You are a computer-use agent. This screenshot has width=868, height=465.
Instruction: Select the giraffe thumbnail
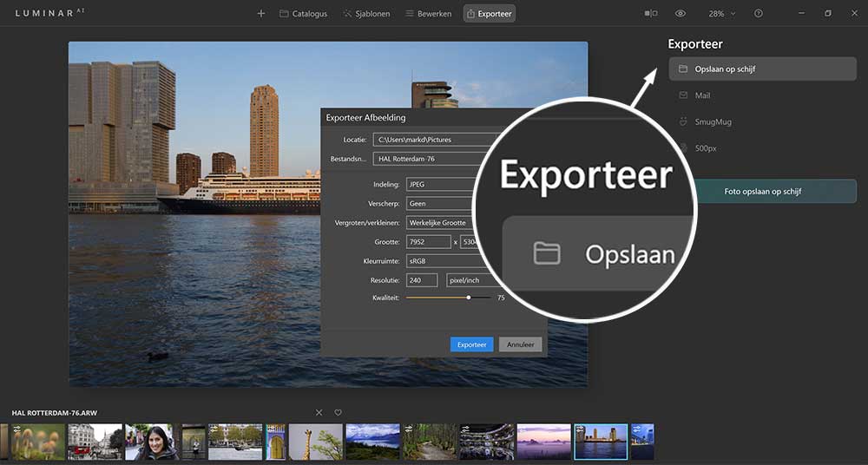[x=316, y=442]
